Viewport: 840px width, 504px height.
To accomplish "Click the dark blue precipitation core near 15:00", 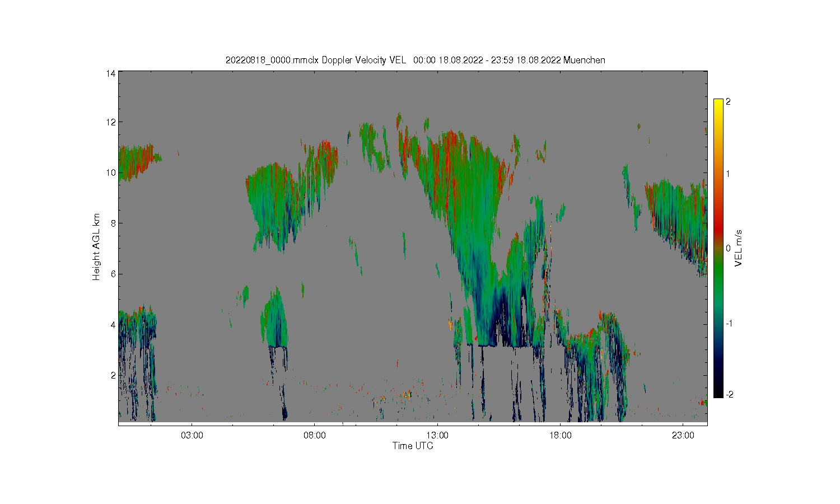I will tap(503, 319).
